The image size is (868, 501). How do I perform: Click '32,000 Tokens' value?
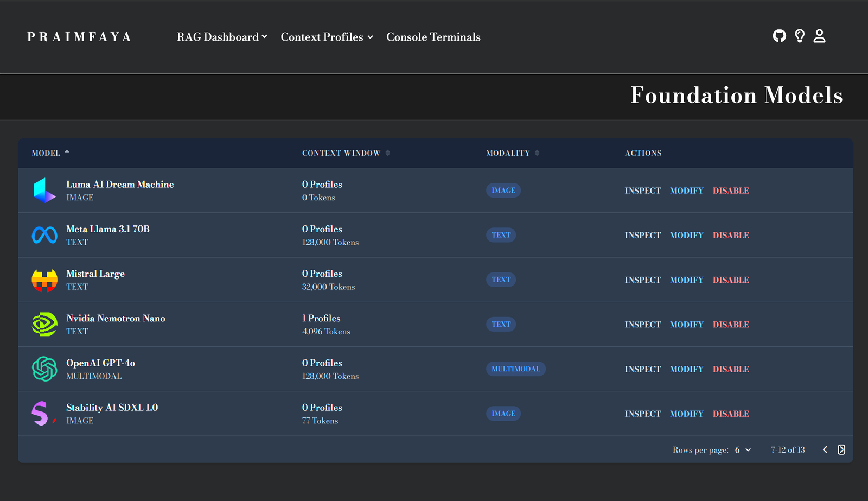328,287
